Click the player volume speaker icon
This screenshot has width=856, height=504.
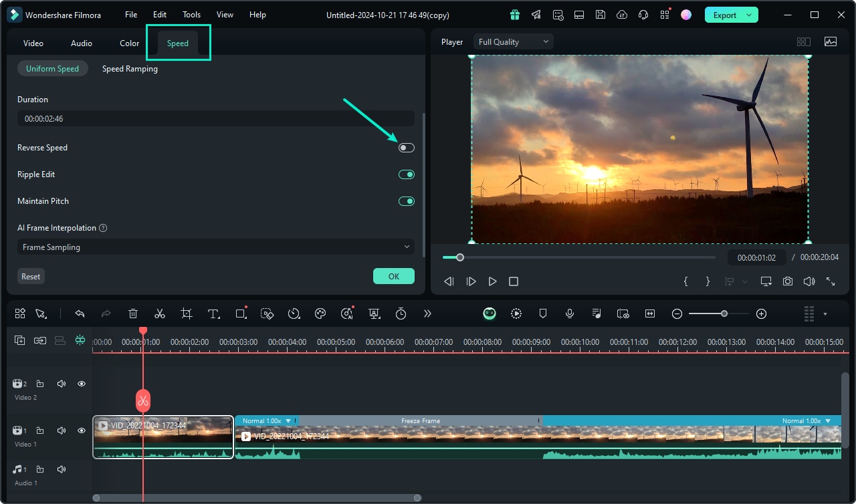click(x=809, y=281)
